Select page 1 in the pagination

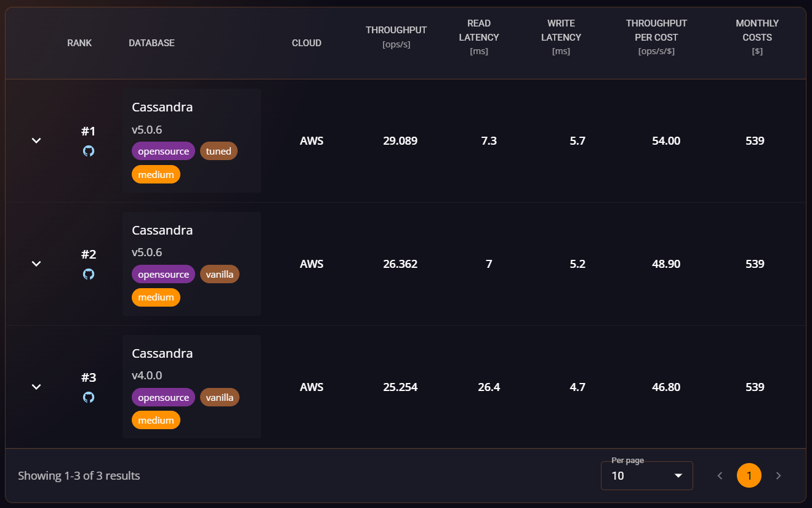[x=749, y=475]
